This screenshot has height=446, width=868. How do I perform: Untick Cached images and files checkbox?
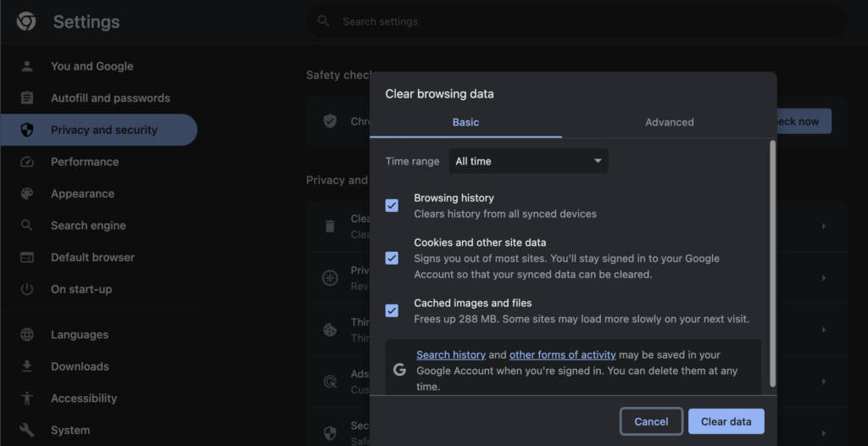coord(392,310)
